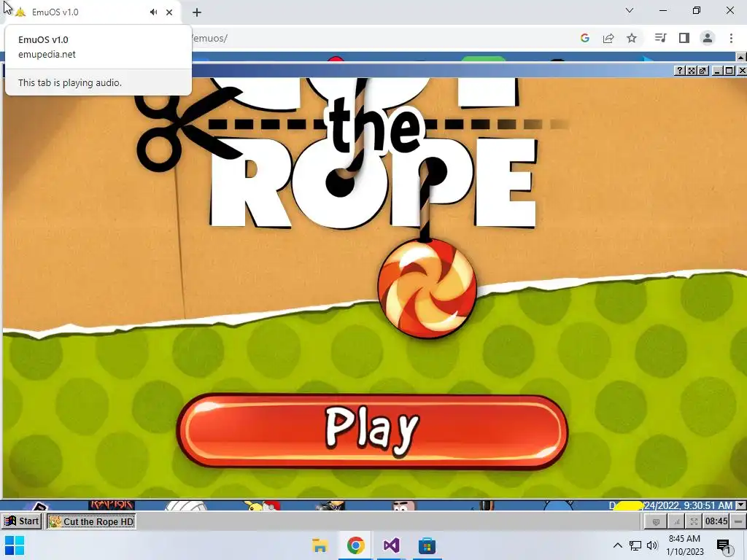Click EmuOS tray fullscreen icon
747x560 pixels.
[694, 522]
